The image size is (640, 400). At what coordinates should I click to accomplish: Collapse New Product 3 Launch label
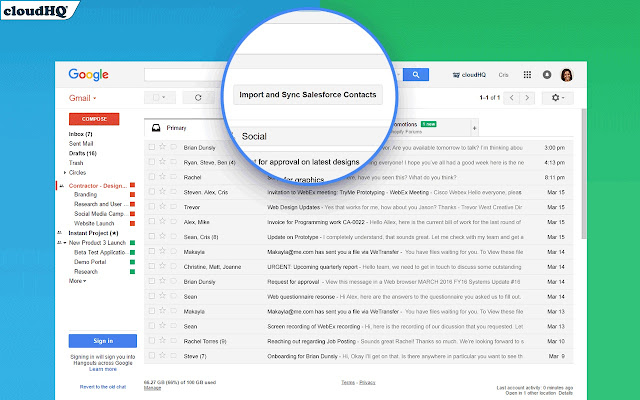65,243
